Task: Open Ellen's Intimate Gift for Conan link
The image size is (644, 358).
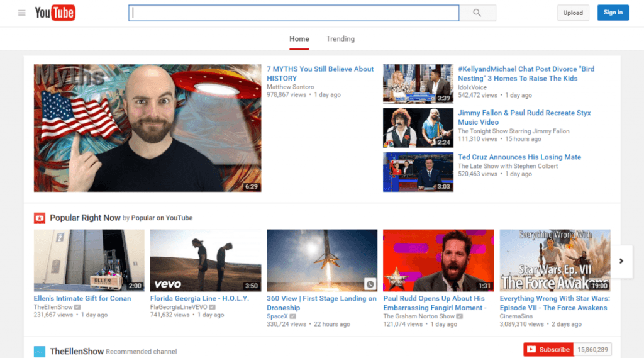Action: [x=82, y=298]
